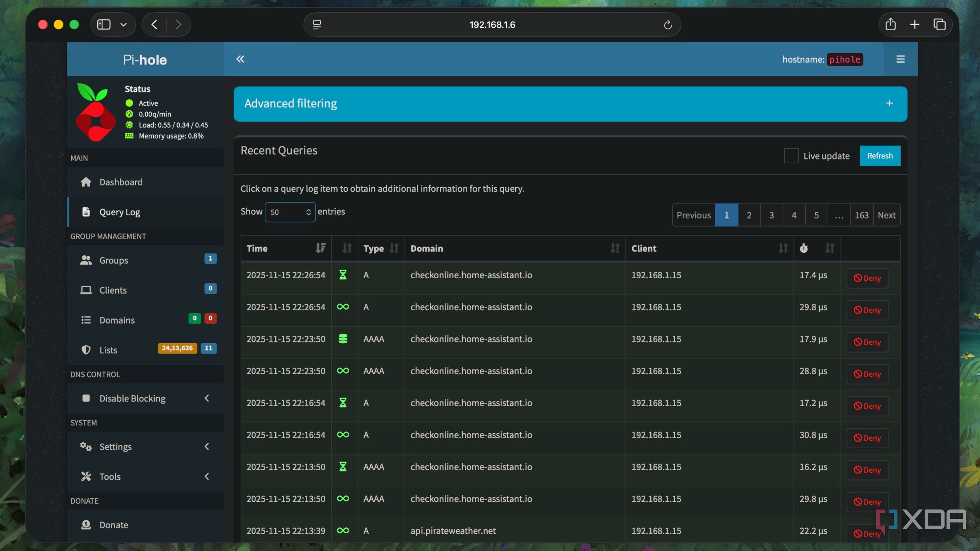This screenshot has height=551, width=980.
Task: Click infinity status icon for api.pirateweather.net
Action: pyautogui.click(x=343, y=531)
